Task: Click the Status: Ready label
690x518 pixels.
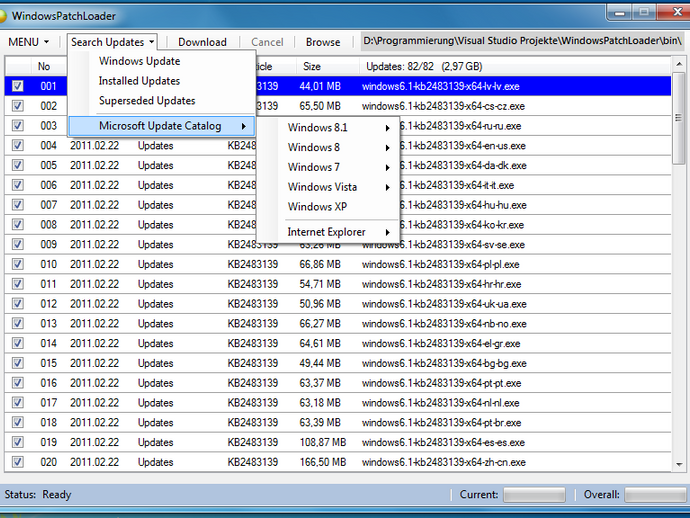Action: (38, 495)
